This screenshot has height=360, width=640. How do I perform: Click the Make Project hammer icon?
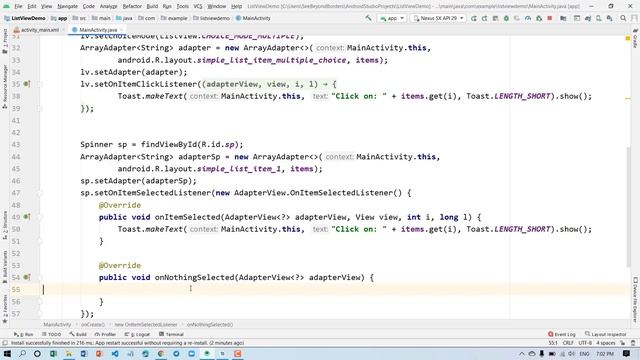coord(368,18)
